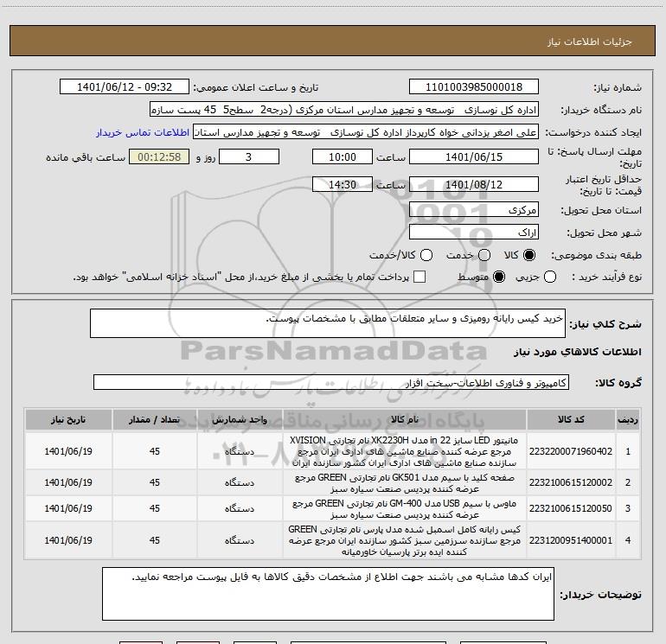Screen dimensions: 666x644
Task: Click the price validity date 1401/08/12
Action: (x=474, y=185)
